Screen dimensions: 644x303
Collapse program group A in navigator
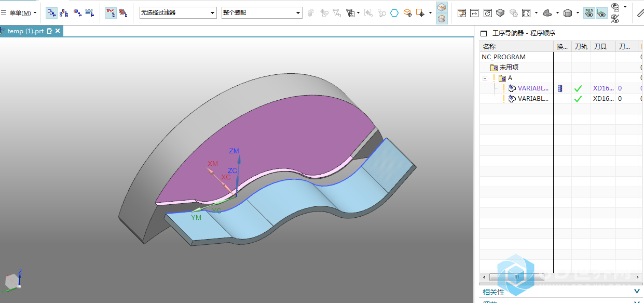(486, 78)
